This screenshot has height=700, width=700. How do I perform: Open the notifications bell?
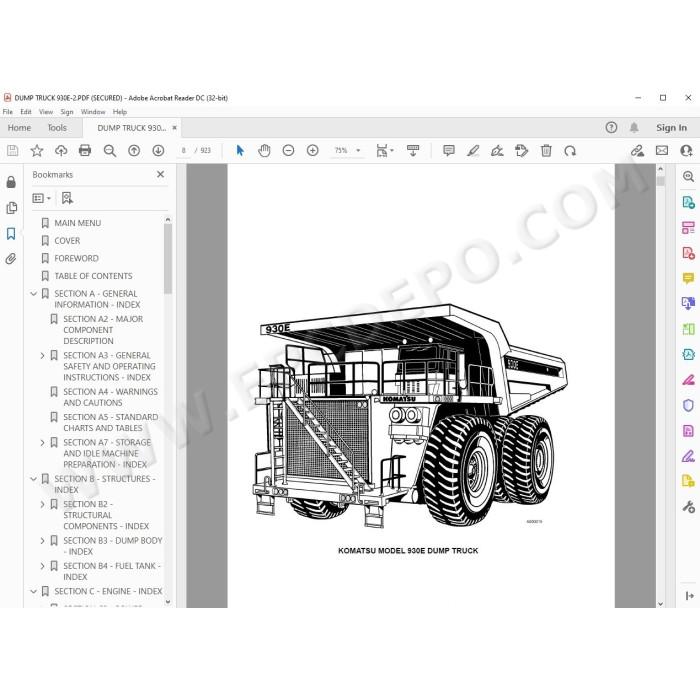tap(634, 128)
